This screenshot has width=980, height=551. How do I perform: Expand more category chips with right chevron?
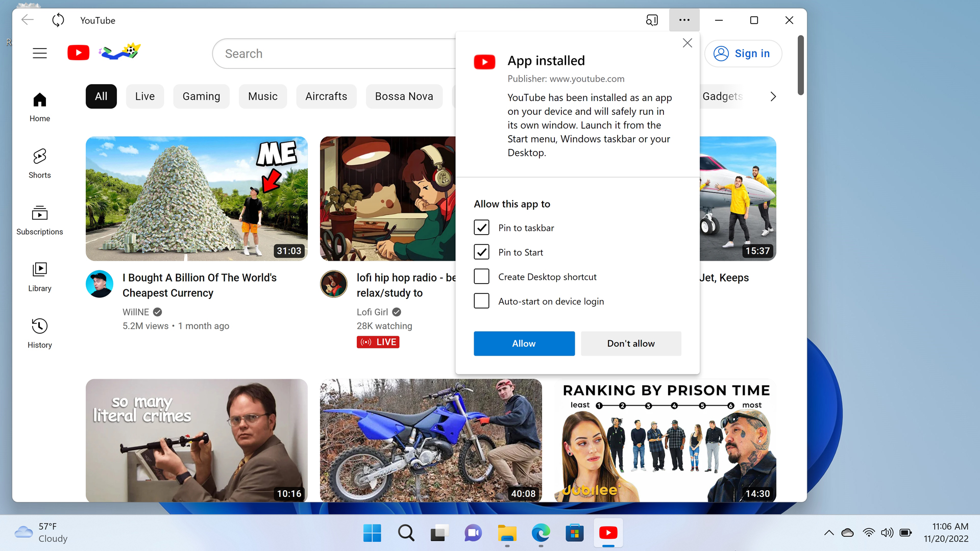point(773,96)
